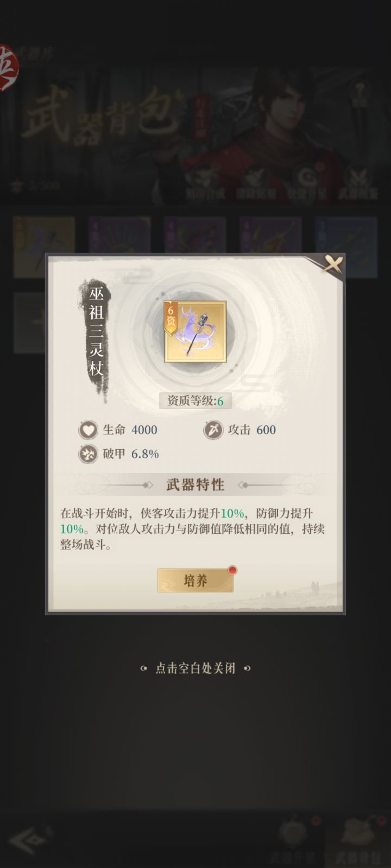Click 点击空白处关闭 to dismiss the dialog
The image size is (391, 868).
195,668
